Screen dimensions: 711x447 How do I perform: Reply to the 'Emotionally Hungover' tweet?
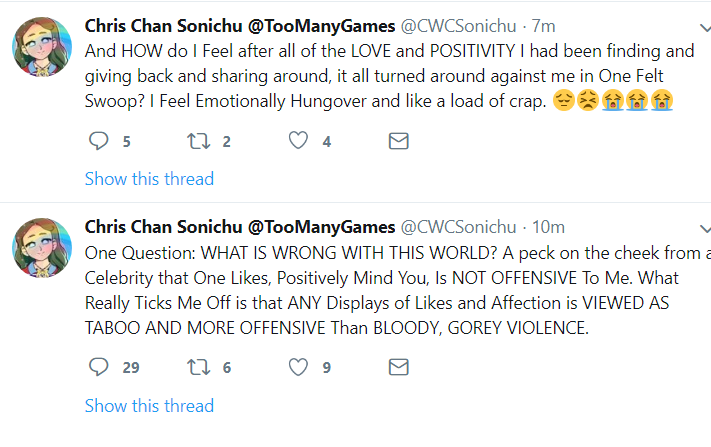tap(98, 141)
